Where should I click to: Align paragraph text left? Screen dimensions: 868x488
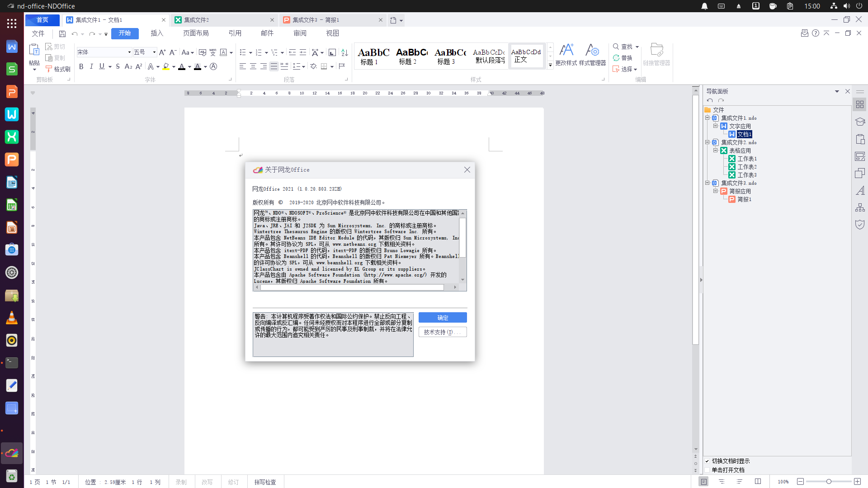click(x=243, y=66)
